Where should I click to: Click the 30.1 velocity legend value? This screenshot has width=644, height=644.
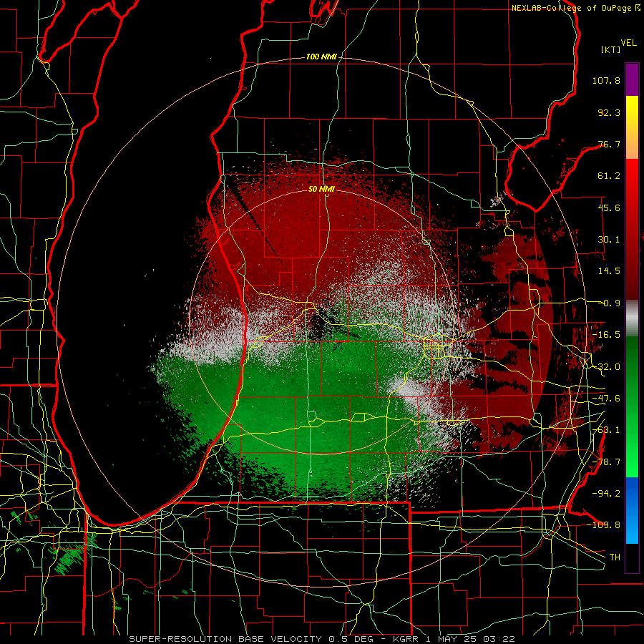point(609,240)
